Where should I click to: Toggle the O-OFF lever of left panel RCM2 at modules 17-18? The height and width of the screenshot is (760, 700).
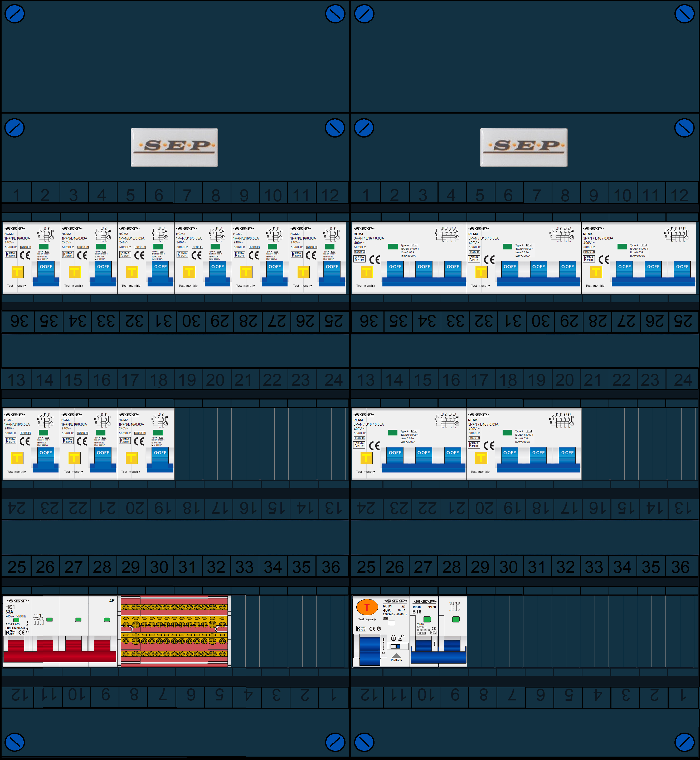click(160, 459)
